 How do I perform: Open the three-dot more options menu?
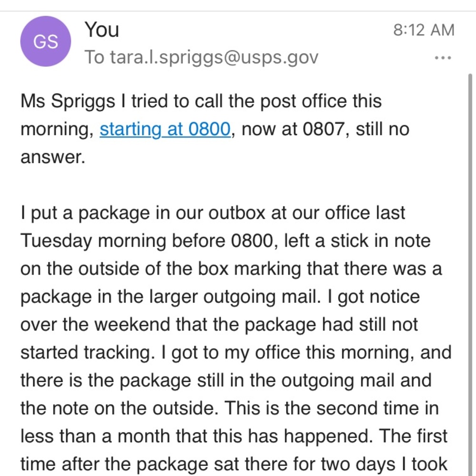(x=443, y=58)
